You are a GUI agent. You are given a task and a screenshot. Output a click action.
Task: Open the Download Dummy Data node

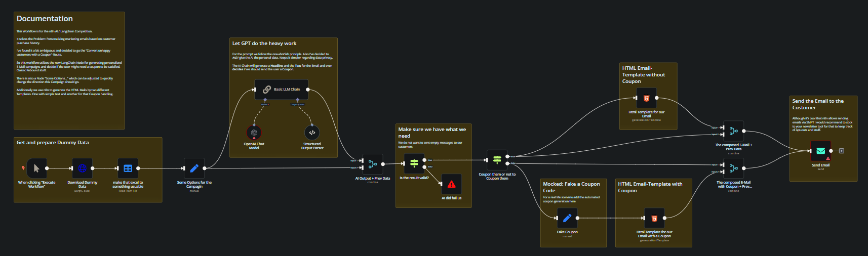[x=83, y=168]
